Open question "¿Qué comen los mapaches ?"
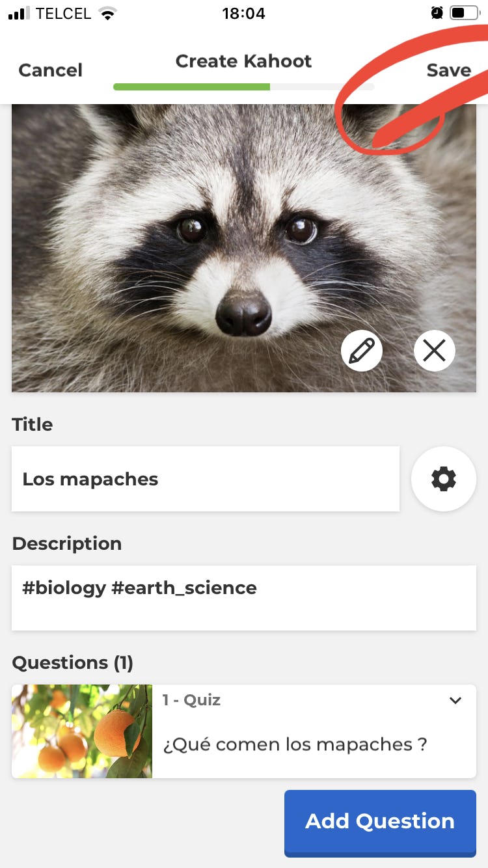Screen dimensions: 488x868 295,744
